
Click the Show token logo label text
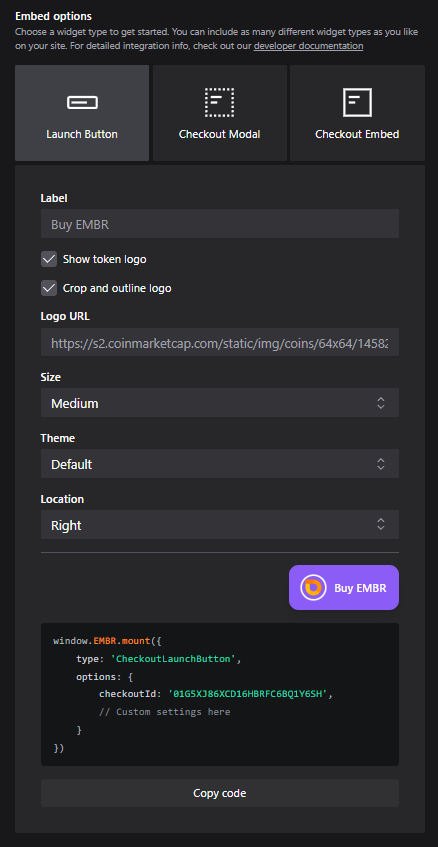(x=104, y=259)
